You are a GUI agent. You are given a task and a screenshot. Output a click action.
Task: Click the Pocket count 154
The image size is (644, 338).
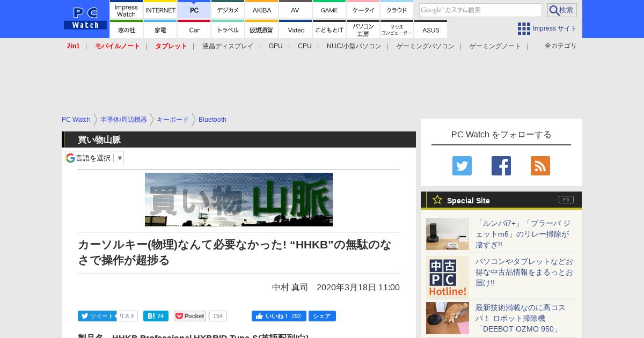(x=218, y=316)
